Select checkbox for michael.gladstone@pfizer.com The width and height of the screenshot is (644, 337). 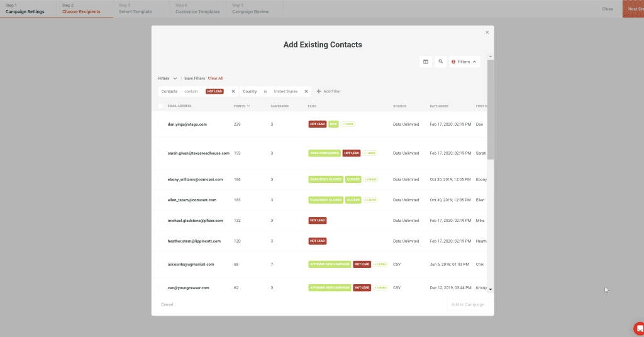click(160, 221)
